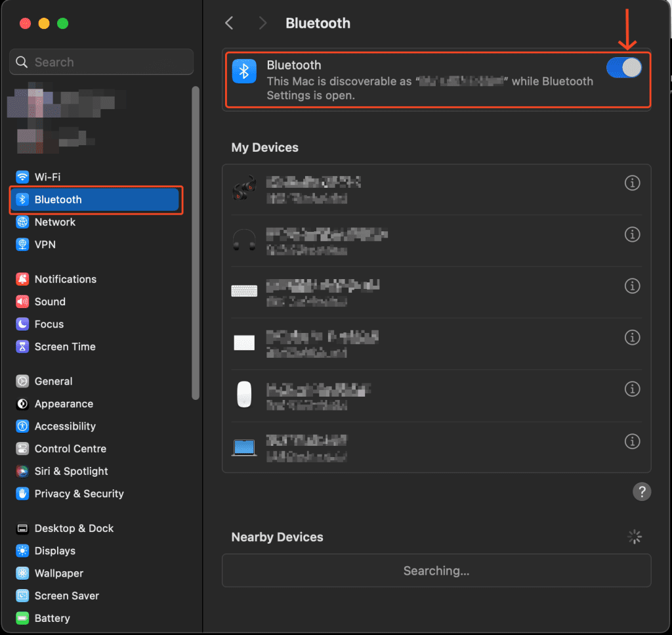This screenshot has width=672, height=635.
Task: Select Network in the sidebar
Action: pyautogui.click(x=54, y=222)
